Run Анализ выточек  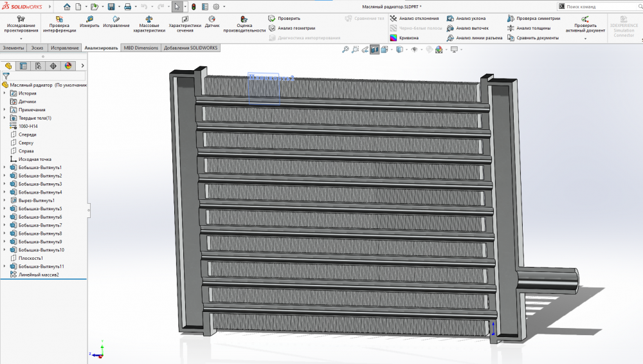(x=468, y=28)
